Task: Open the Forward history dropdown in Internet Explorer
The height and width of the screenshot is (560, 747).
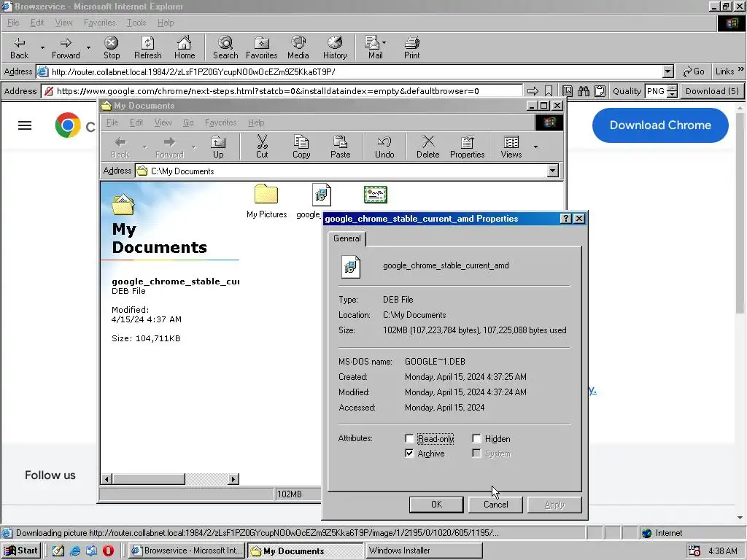Action: click(x=88, y=47)
